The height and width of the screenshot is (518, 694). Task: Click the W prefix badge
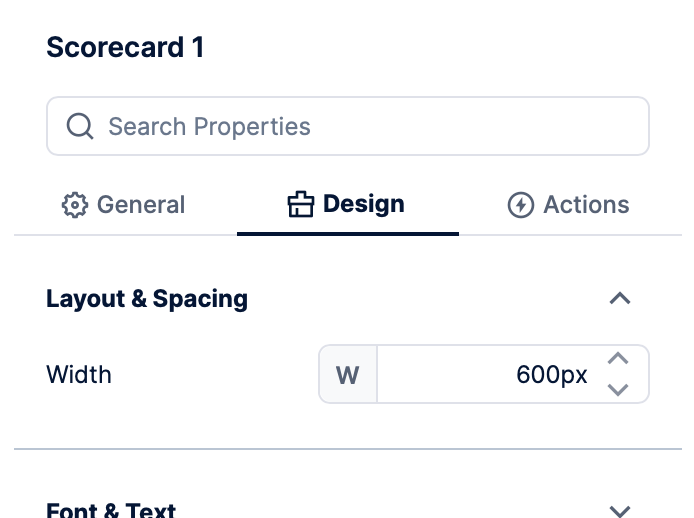347,375
